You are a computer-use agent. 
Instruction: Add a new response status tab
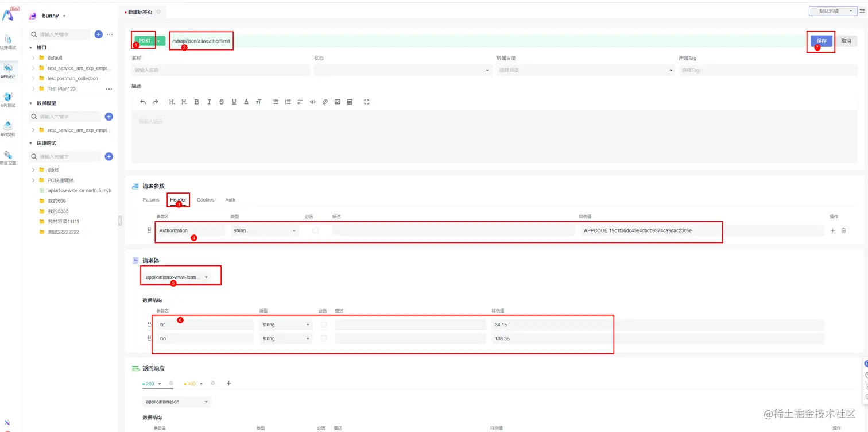pos(228,383)
